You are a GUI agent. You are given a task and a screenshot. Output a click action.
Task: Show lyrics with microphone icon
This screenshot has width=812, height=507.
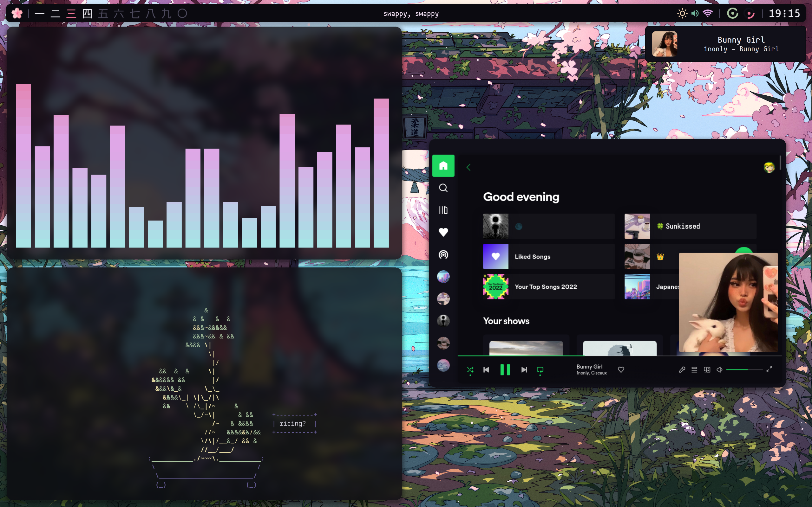[681, 369]
